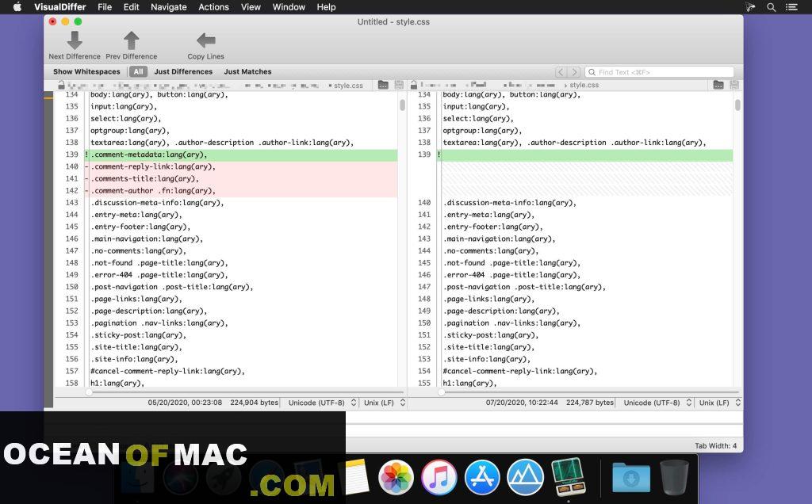The height and width of the screenshot is (504, 812).
Task: Select left line 142 .comment-author .fn:lang(ary)
Action: [241, 190]
